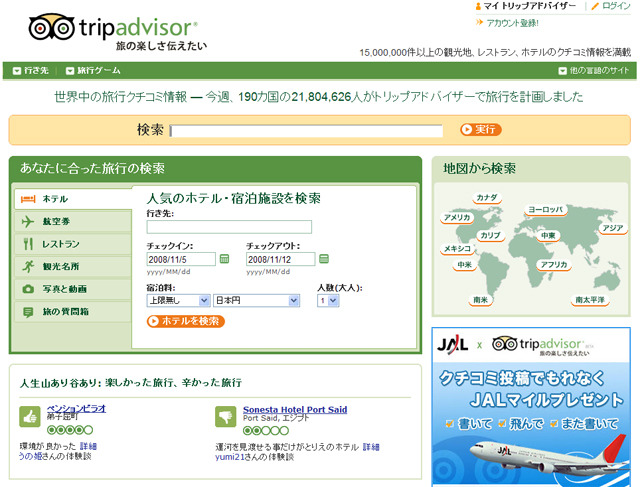
Task: Click the JAL マイルプレゼント banner ad
Action: (x=531, y=407)
